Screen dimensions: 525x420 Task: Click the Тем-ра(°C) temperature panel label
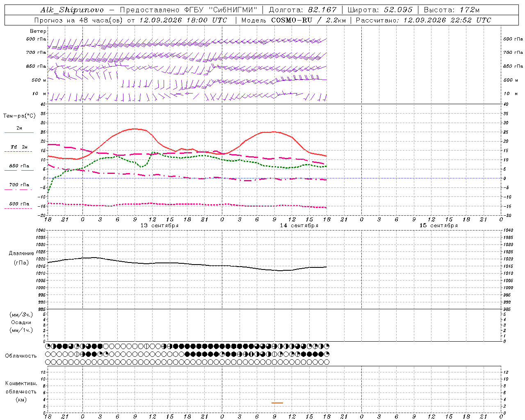click(x=19, y=116)
